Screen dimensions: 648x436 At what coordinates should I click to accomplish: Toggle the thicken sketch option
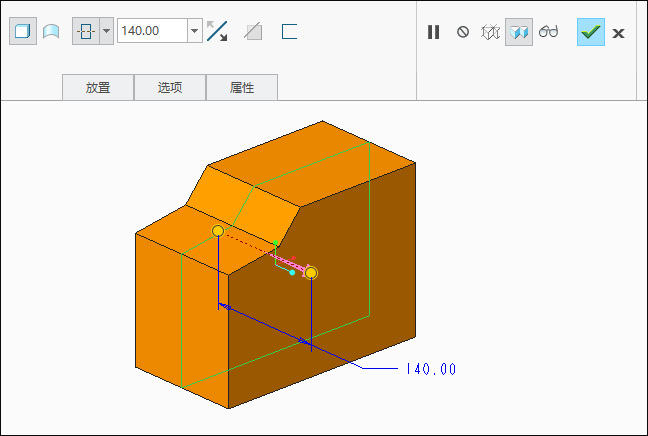(x=289, y=31)
